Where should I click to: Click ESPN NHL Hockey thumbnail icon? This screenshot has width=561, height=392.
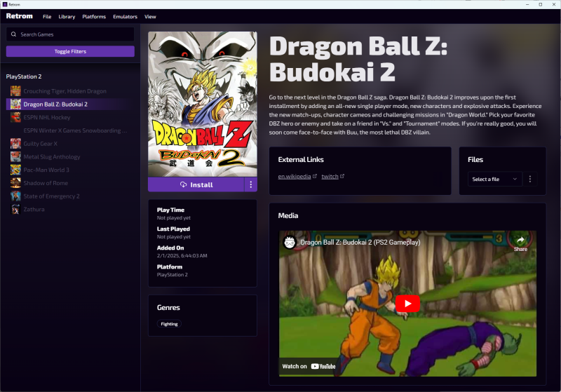pos(15,117)
